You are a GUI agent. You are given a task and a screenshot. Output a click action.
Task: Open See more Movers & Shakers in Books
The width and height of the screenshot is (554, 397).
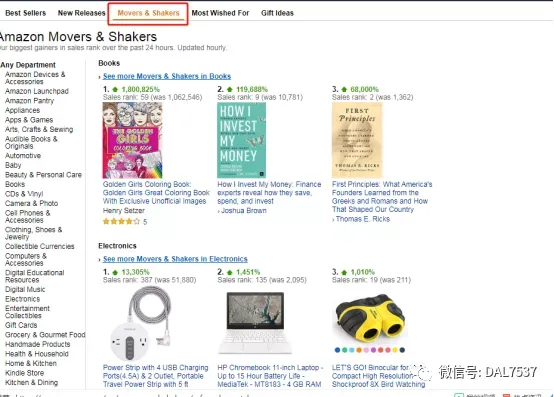pos(167,76)
